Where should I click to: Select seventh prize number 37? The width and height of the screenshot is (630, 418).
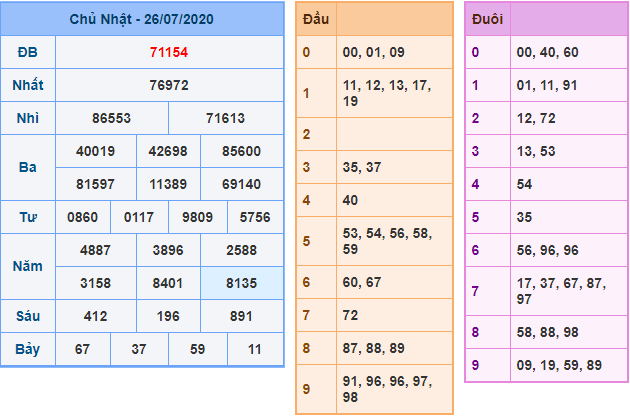click(139, 349)
